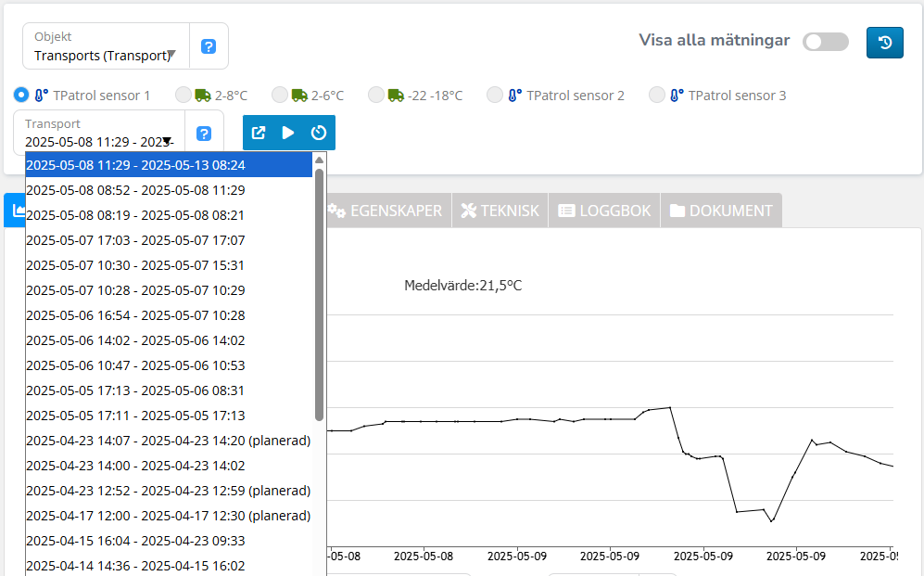Select TPatrol sensor 1 radio button
The height and width of the screenshot is (576, 924).
21,95
